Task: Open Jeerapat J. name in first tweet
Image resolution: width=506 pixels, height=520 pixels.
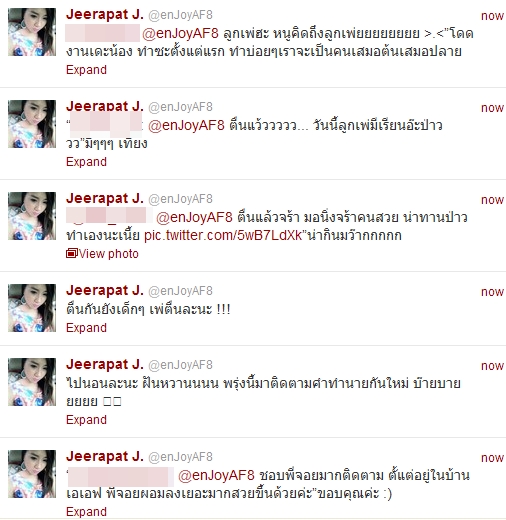Action: 105,15
